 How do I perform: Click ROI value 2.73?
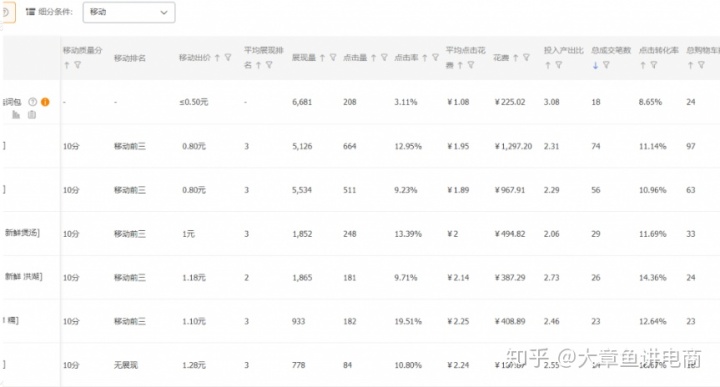551,278
